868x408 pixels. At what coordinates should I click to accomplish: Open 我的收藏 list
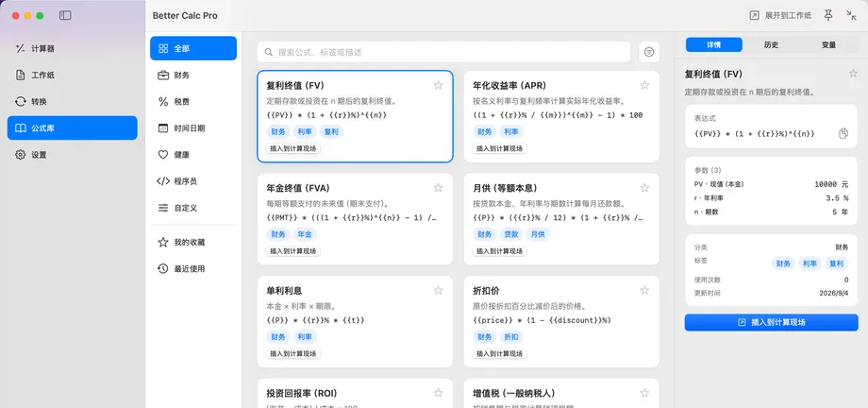[x=193, y=242]
